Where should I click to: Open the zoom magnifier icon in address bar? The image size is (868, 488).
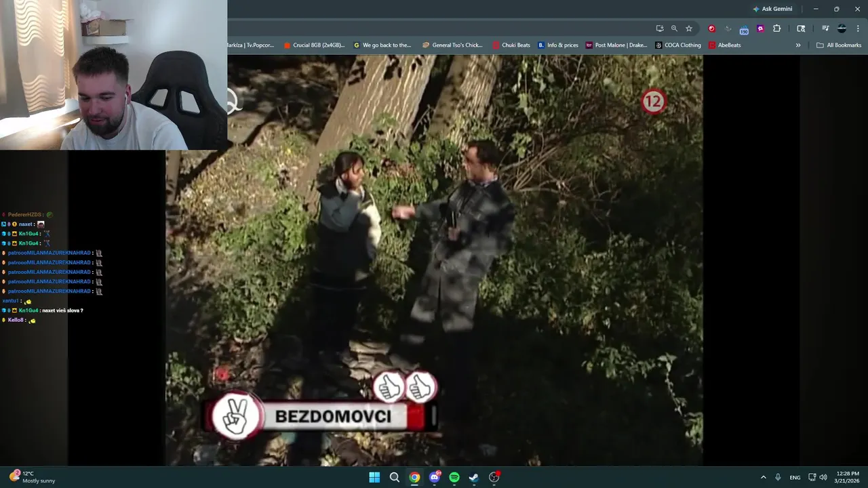coord(674,28)
